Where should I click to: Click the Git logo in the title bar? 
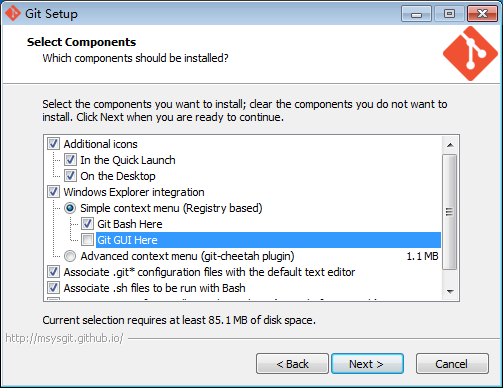(x=13, y=13)
